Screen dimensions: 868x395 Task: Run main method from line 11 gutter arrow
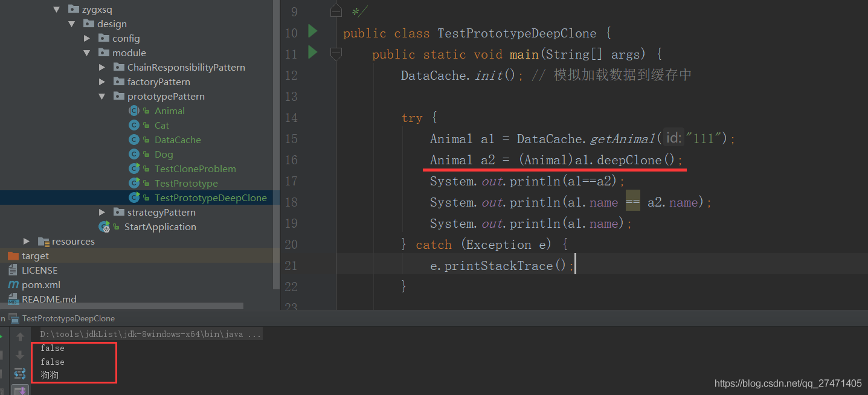312,53
